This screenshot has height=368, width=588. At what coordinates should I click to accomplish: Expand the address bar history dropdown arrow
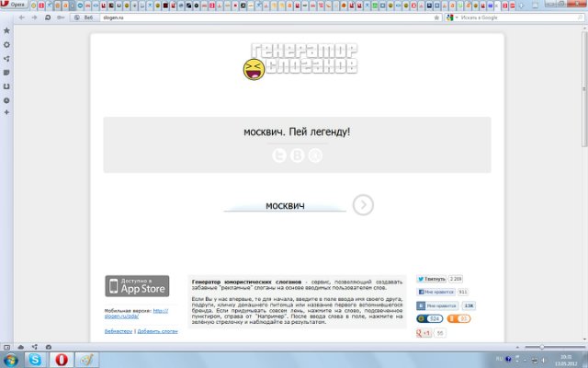pos(430,17)
